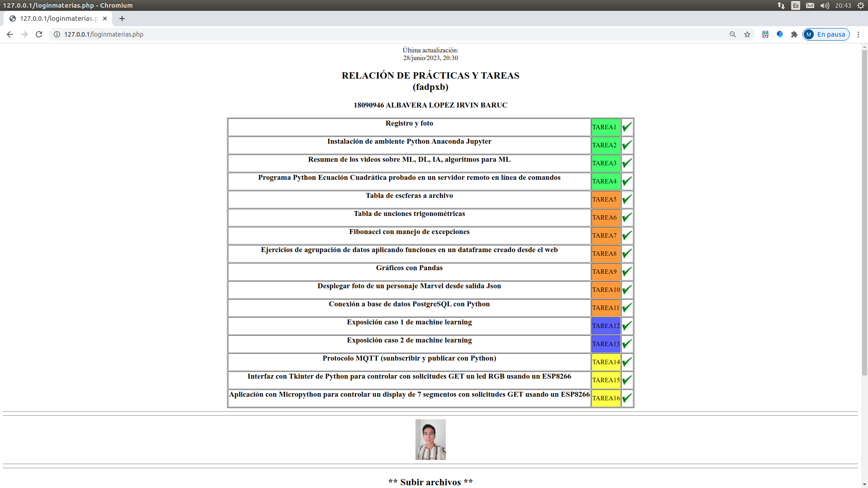Open the system power gear menu
This screenshot has width=868, height=488.
861,5
